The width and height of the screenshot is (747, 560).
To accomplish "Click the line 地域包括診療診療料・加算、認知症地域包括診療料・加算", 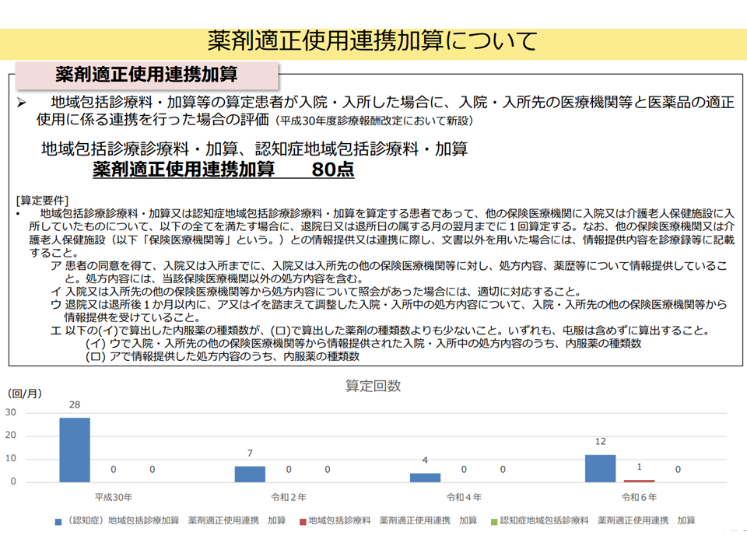I will [254, 149].
